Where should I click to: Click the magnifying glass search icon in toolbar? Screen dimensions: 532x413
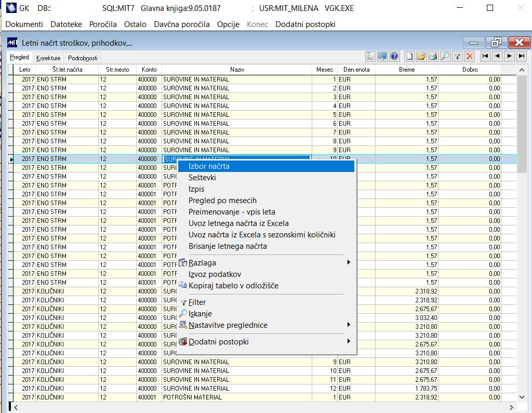[x=445, y=57]
